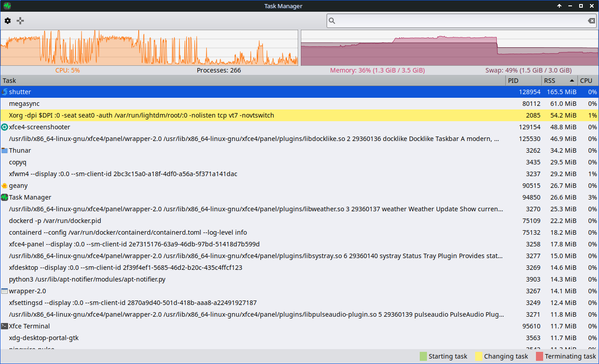Click the 'CPU: 5%' label
The image size is (599, 364).
tap(68, 70)
